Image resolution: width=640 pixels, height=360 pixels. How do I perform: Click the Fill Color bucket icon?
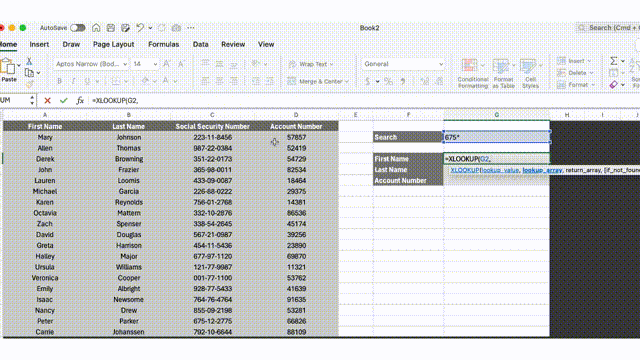tap(145, 81)
